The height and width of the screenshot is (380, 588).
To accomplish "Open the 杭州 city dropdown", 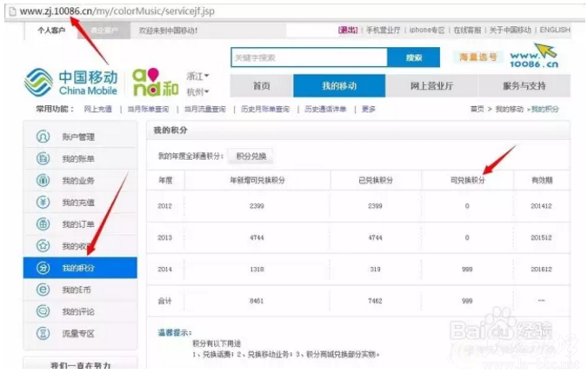I will pos(198,91).
